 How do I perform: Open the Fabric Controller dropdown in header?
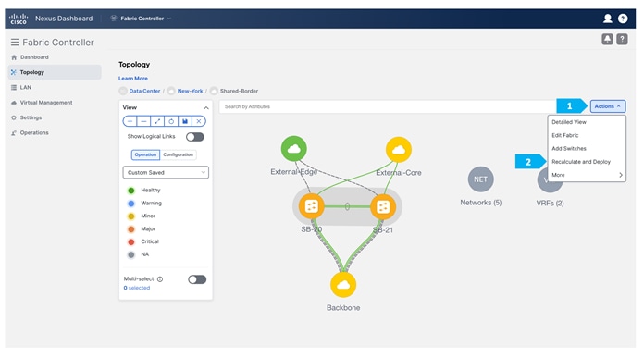pyautogui.click(x=142, y=19)
